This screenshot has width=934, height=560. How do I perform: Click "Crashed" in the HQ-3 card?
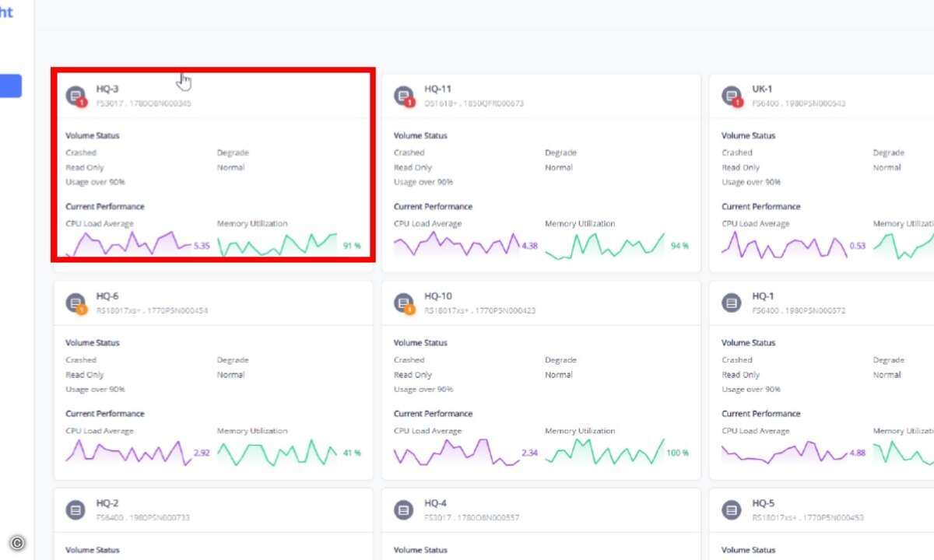pos(81,152)
